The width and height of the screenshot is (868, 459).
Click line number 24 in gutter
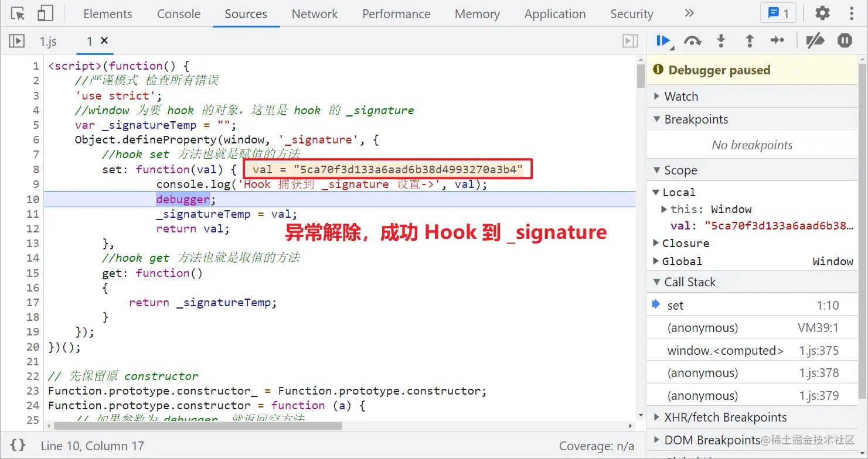click(33, 405)
